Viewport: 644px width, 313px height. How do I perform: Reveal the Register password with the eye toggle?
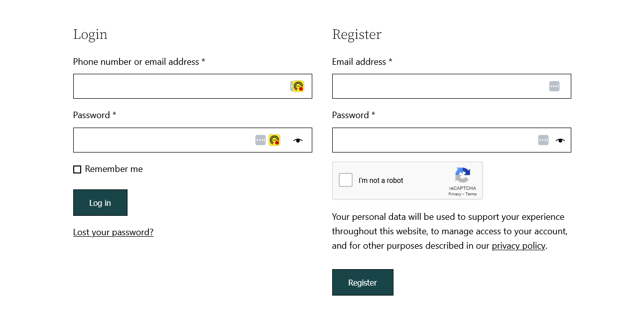point(560,140)
